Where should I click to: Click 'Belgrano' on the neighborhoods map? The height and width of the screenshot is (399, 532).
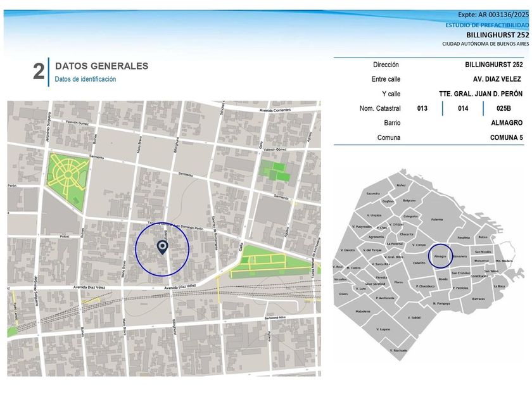point(409,201)
